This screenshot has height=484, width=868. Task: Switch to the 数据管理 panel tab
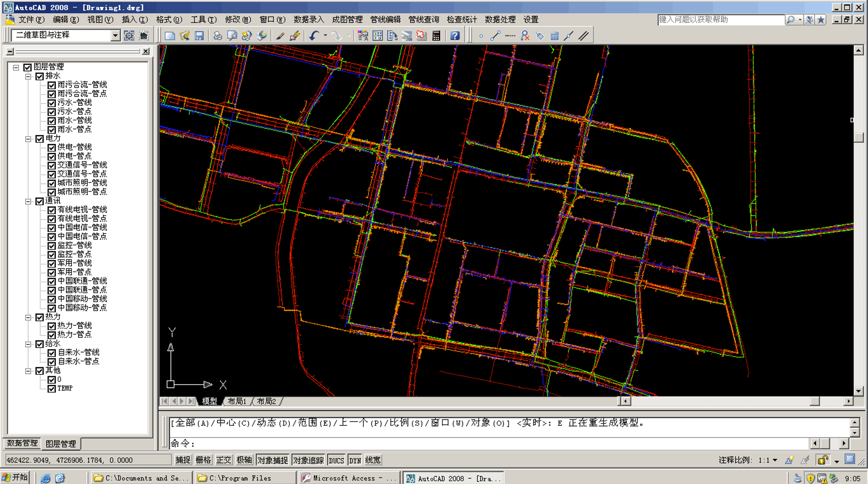[x=22, y=443]
